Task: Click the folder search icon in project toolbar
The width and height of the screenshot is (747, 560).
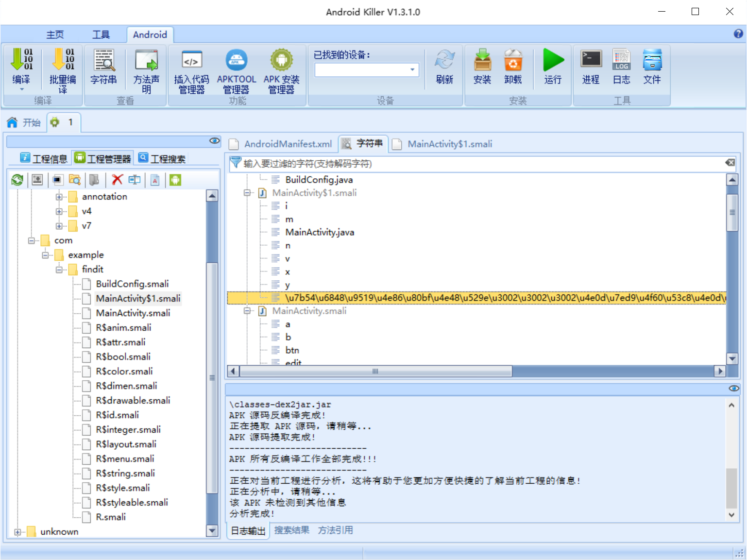Action: [74, 180]
